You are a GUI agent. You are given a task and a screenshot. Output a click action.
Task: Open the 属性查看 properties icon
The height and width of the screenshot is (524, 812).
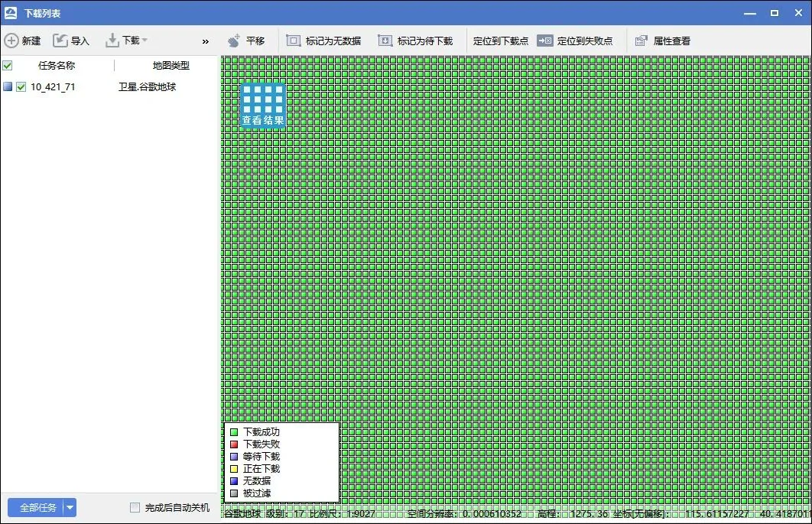tap(641, 41)
